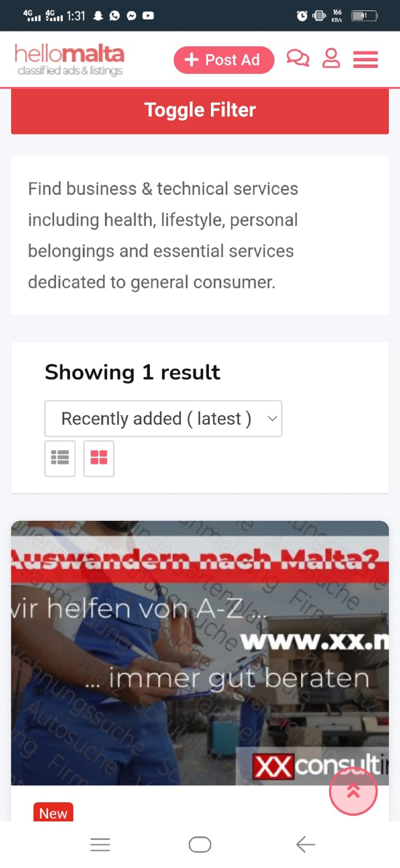Tap Android home navigation button
The height and width of the screenshot is (868, 400).
click(x=200, y=844)
